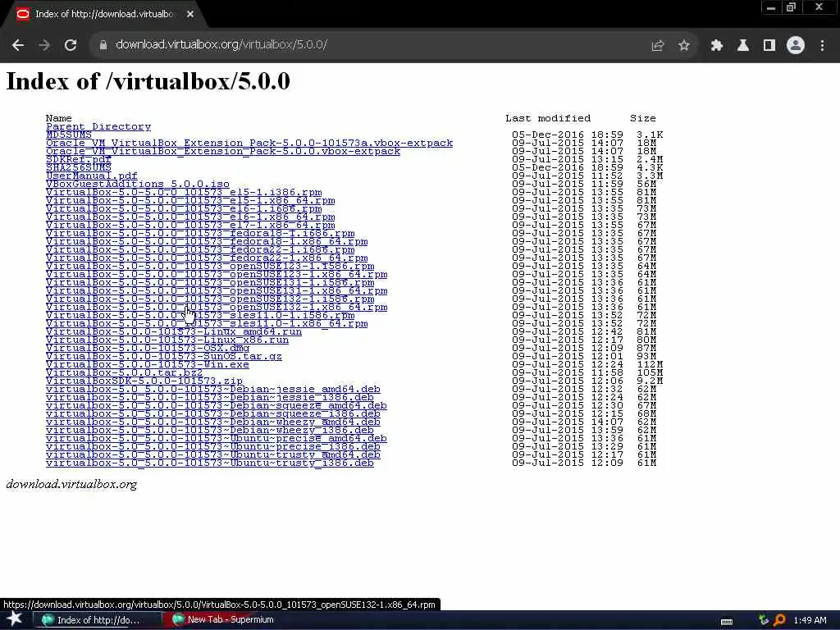The height and width of the screenshot is (630, 840).
Task: Download the Debian~jessie_i386.deb package
Action: 210,398
